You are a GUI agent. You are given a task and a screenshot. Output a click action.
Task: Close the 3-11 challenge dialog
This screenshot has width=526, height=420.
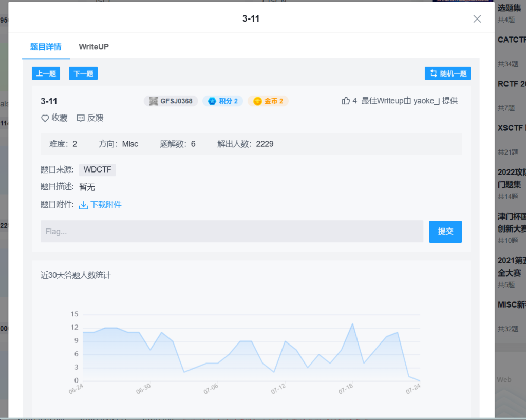(x=477, y=19)
